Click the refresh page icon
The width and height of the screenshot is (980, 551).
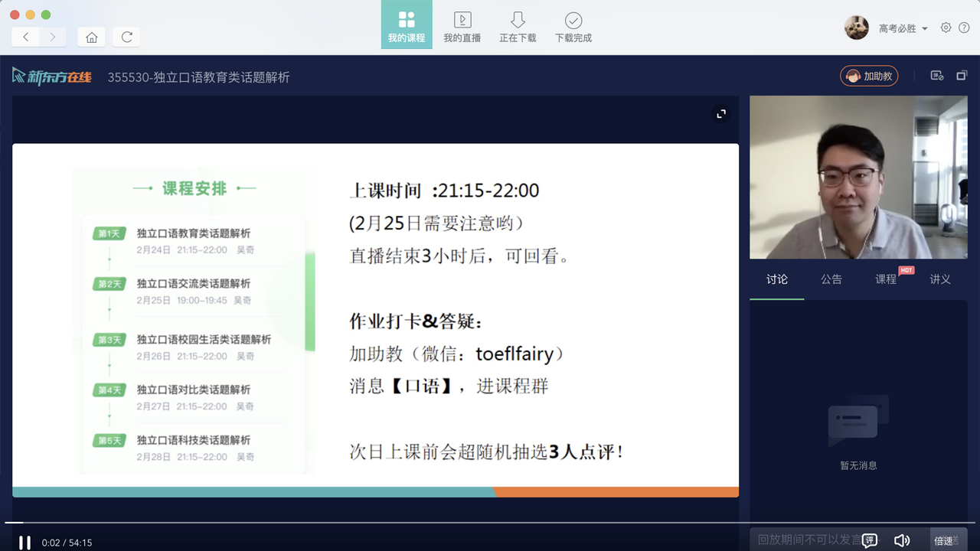[126, 37]
